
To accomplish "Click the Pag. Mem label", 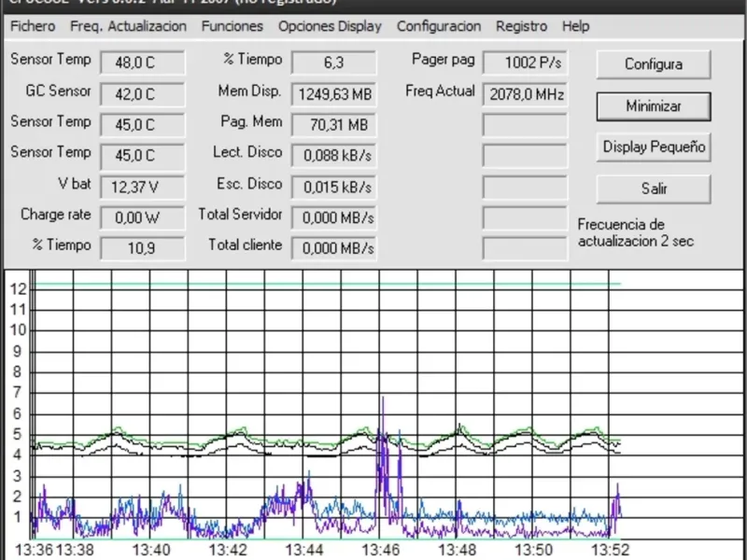I will 251,122.
